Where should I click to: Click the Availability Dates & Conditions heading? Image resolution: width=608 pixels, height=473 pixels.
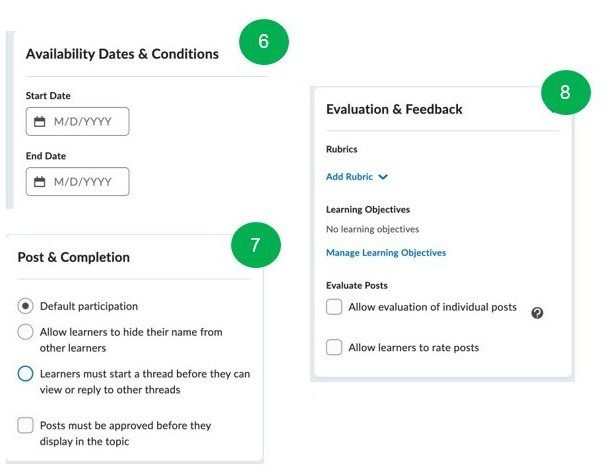(122, 54)
